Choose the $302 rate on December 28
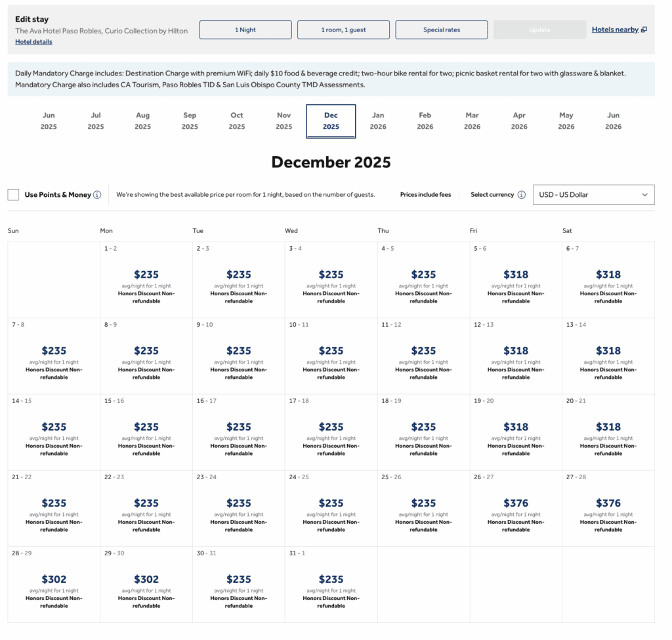 [x=53, y=584]
